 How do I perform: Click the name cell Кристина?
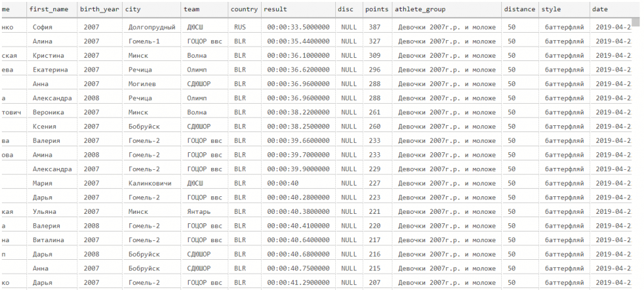pyautogui.click(x=48, y=55)
